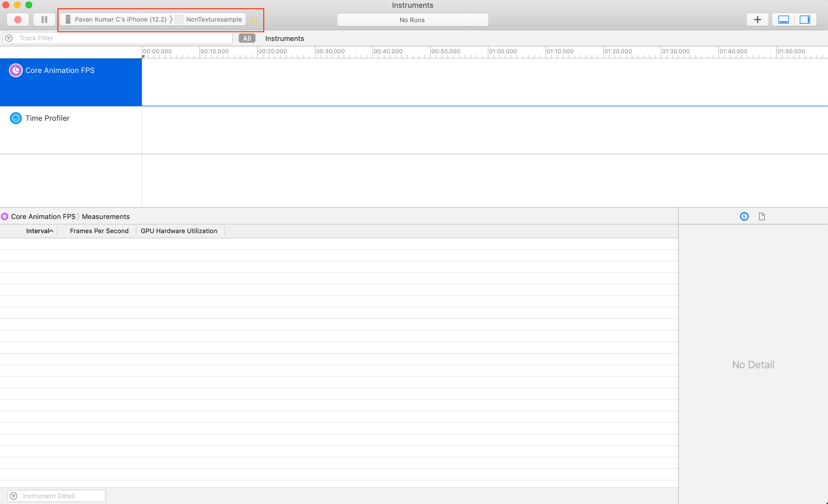Toggle the right inspector pane visibility
The image size is (828, 504).
(805, 20)
